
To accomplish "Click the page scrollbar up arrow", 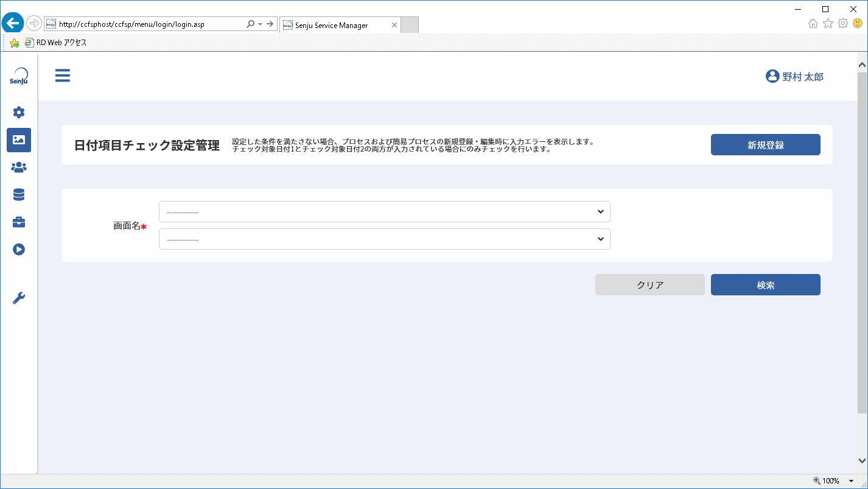I will pos(862,64).
